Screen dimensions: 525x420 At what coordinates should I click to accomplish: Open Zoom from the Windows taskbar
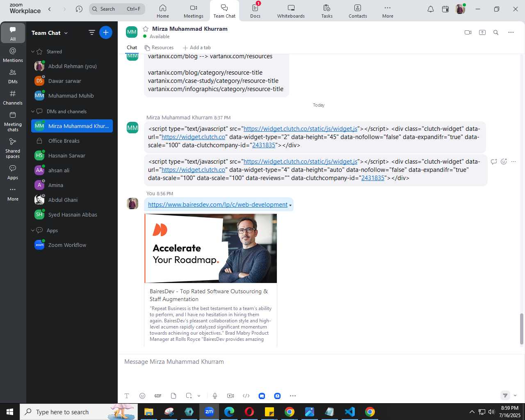[209, 412]
